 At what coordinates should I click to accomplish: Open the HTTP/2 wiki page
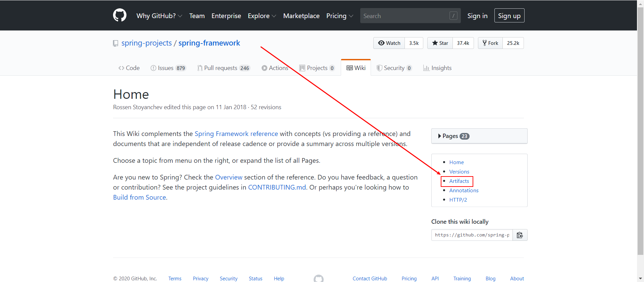(x=458, y=200)
